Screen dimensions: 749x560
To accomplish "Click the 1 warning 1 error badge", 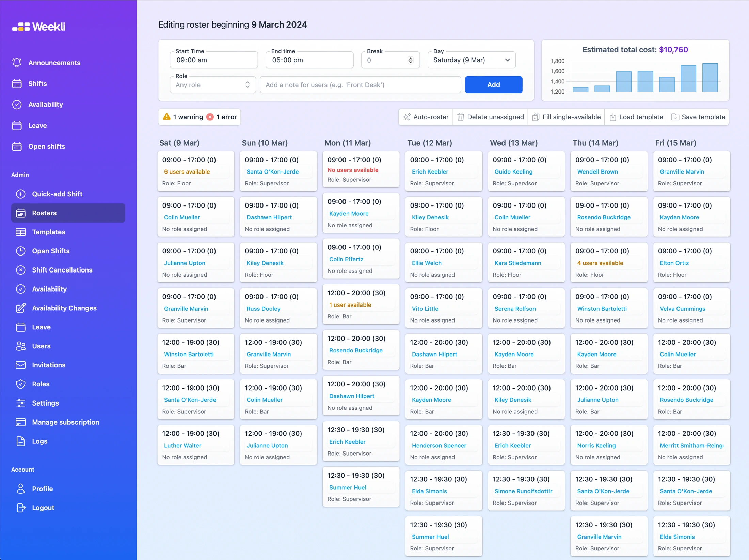I will [x=200, y=117].
